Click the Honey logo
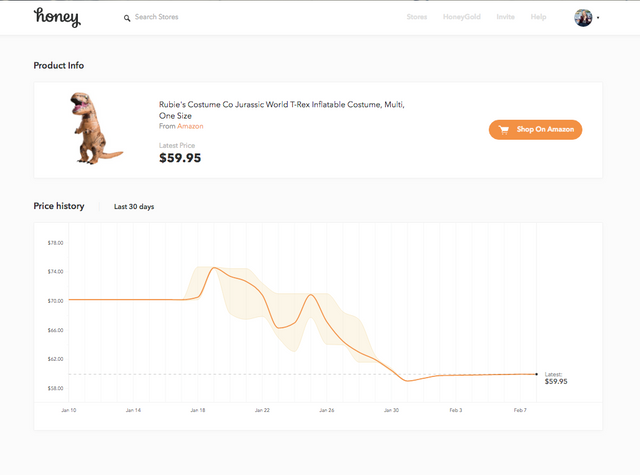The image size is (640, 475). (57, 17)
